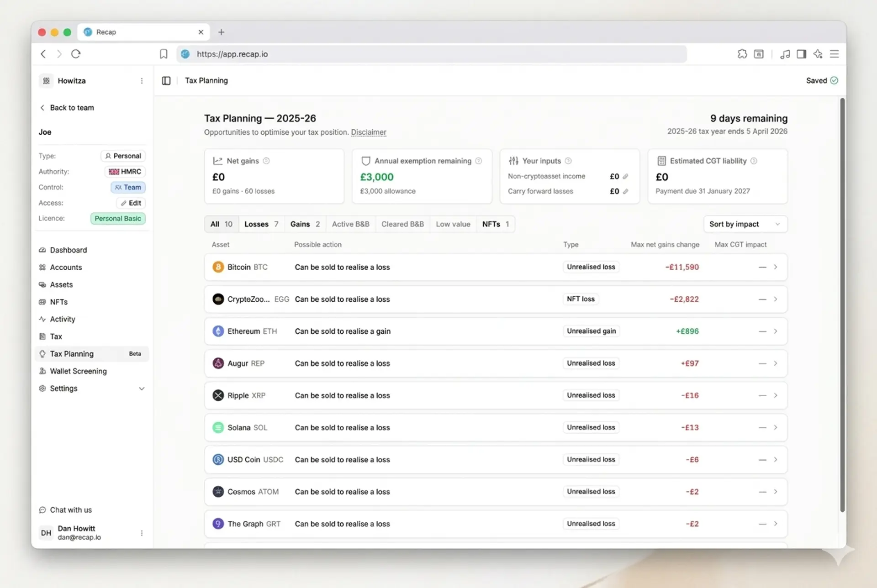Click the Your inputs info icon
The image size is (877, 588).
pyautogui.click(x=568, y=161)
